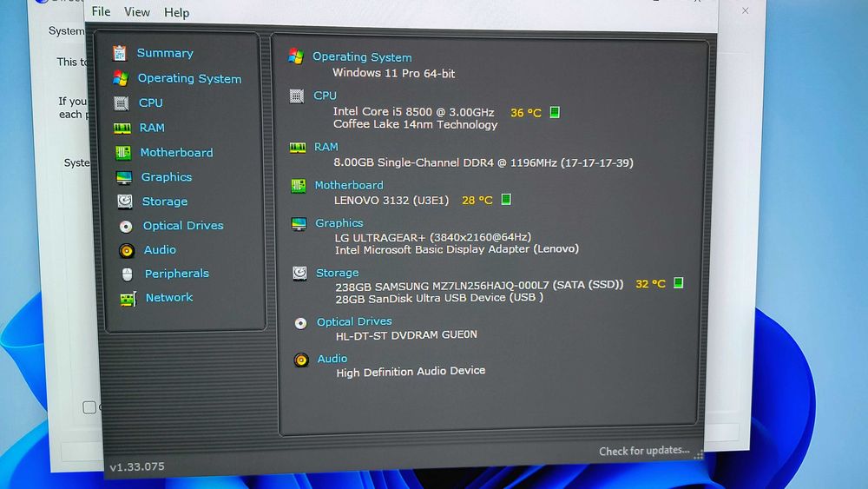Open the Help menu
Screen dimensions: 868x489
pyautogui.click(x=176, y=12)
